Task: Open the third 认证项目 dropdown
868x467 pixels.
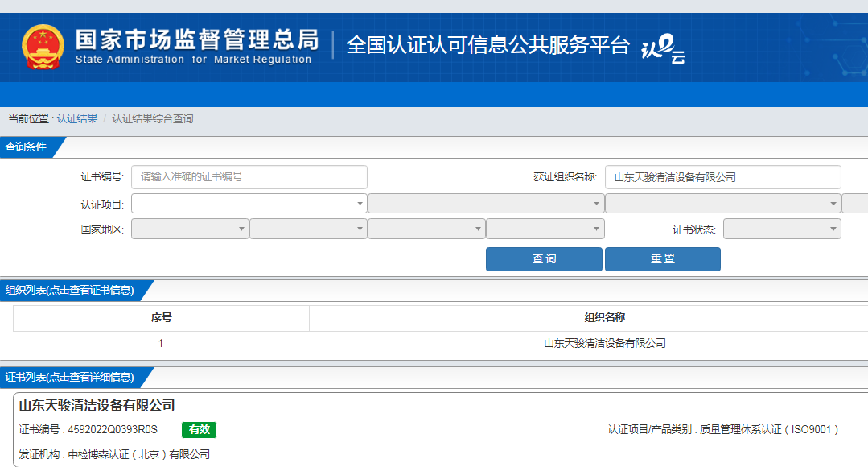Action: click(723, 204)
